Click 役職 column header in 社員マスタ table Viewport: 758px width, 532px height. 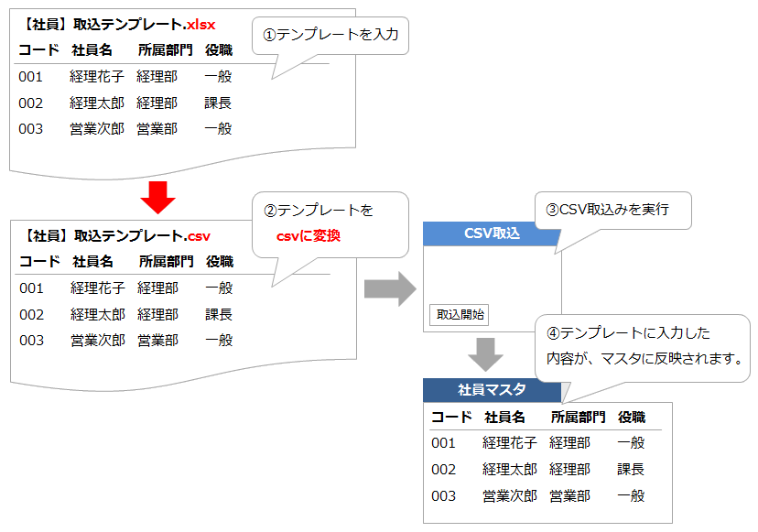pos(632,418)
